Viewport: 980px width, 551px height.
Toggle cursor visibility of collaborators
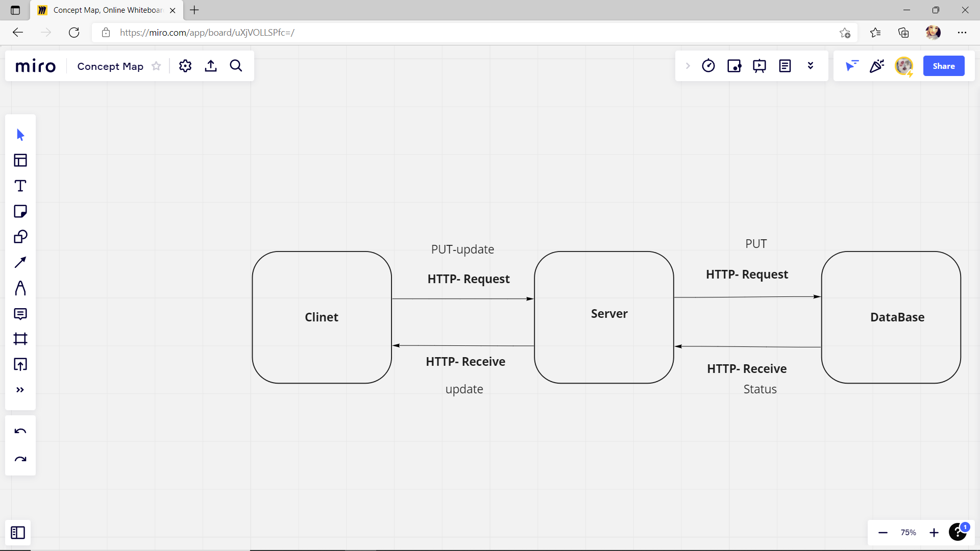tap(851, 66)
